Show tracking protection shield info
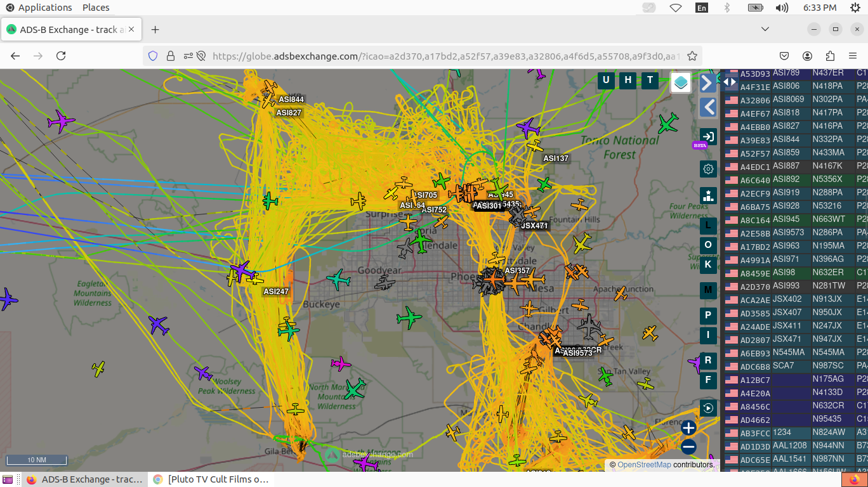 click(152, 56)
